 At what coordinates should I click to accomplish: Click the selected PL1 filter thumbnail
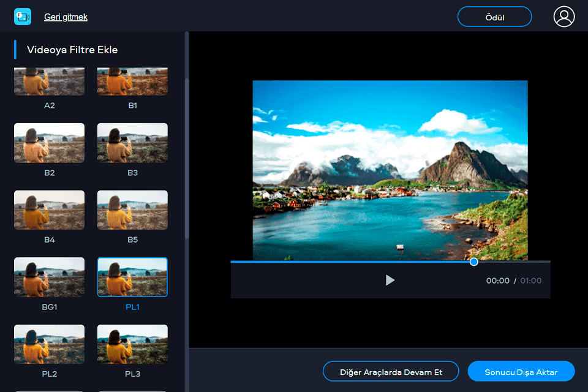click(x=132, y=277)
